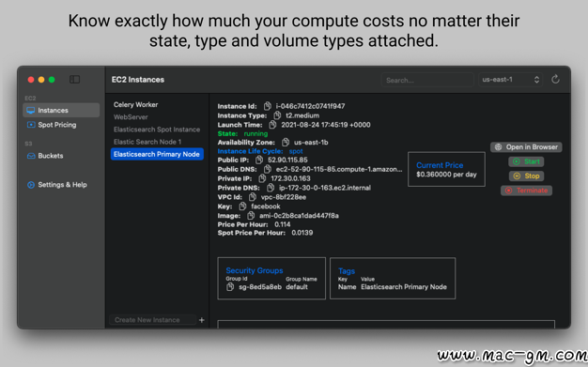
Task: Copy the Private DNS value
Action: point(271,188)
